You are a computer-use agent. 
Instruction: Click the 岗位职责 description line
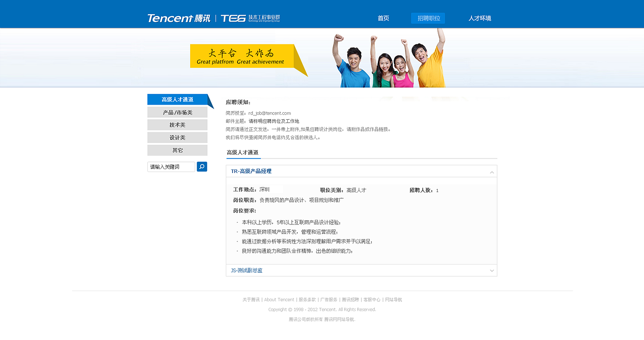point(288,200)
